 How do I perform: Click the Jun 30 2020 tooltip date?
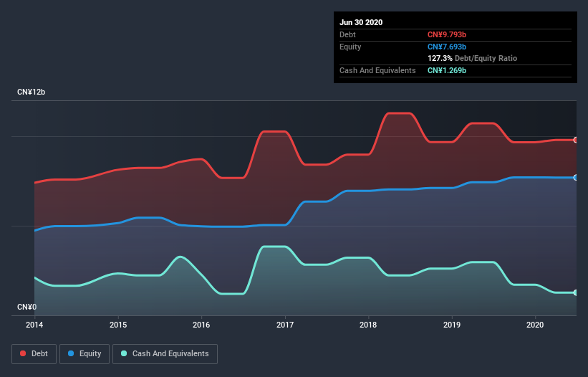tap(361, 22)
